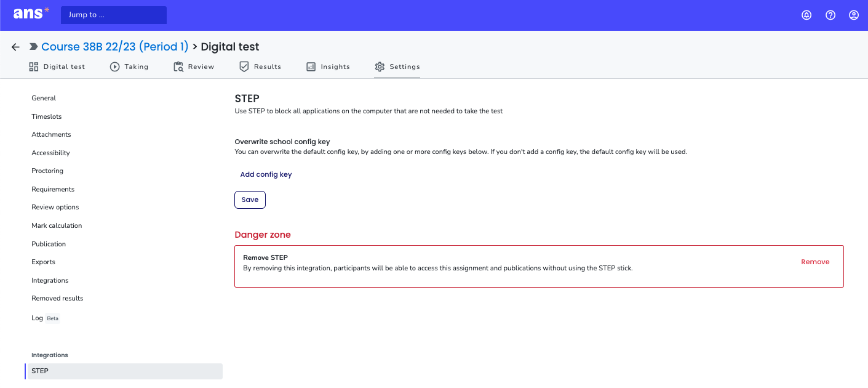Click 'Overwrite school config key' label
Screen dimensions: 868x388
(282, 142)
